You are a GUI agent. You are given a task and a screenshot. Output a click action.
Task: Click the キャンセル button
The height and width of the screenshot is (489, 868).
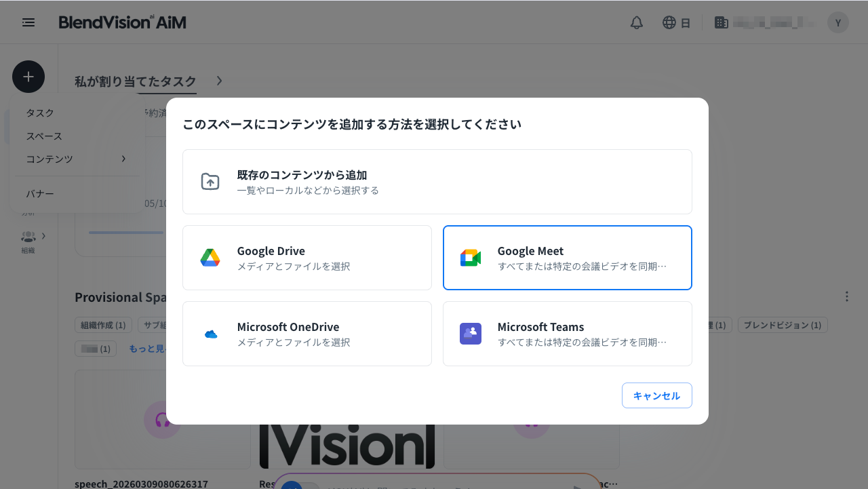click(x=657, y=395)
